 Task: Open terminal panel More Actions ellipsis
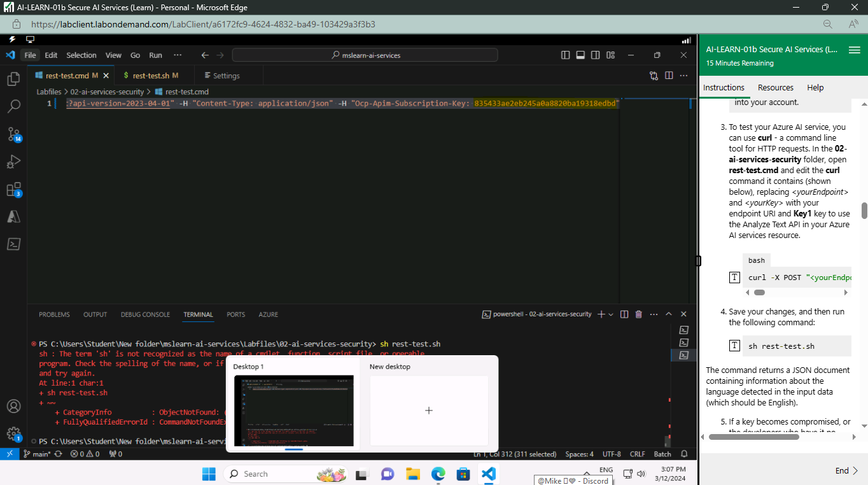coord(654,314)
